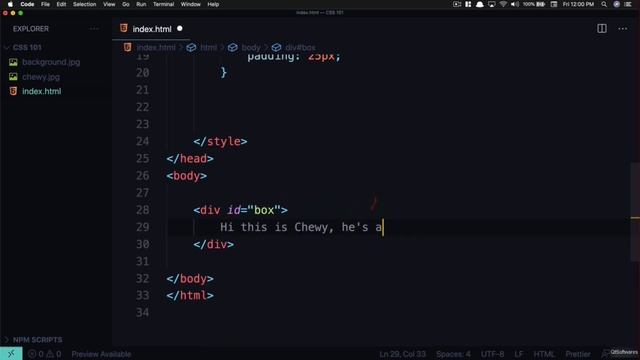Open the Terminal menu

[x=164, y=4]
